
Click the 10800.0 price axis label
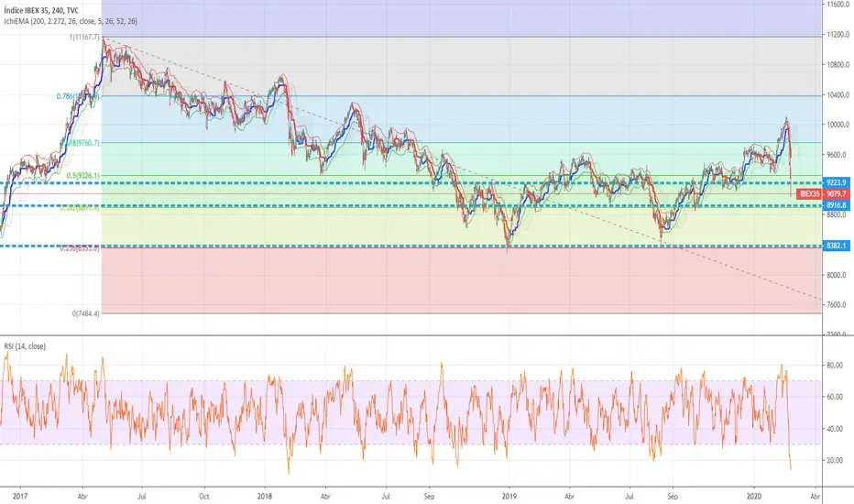point(838,65)
